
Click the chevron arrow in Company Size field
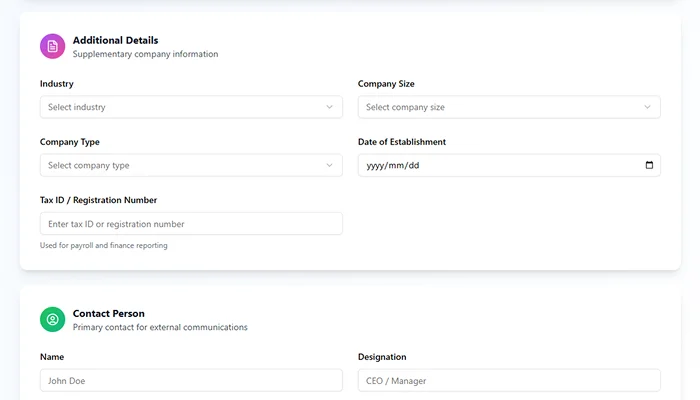pos(648,107)
